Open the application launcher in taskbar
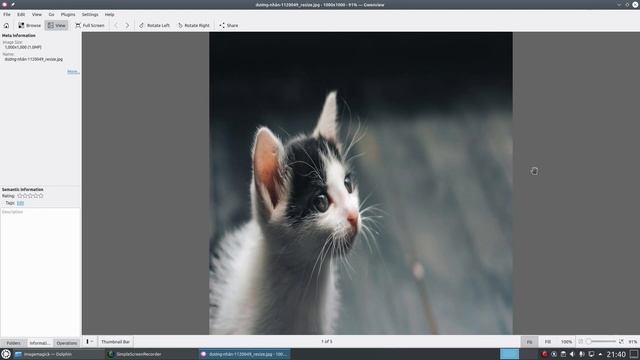Screen dimensions: 640x360 click(x=6, y=354)
